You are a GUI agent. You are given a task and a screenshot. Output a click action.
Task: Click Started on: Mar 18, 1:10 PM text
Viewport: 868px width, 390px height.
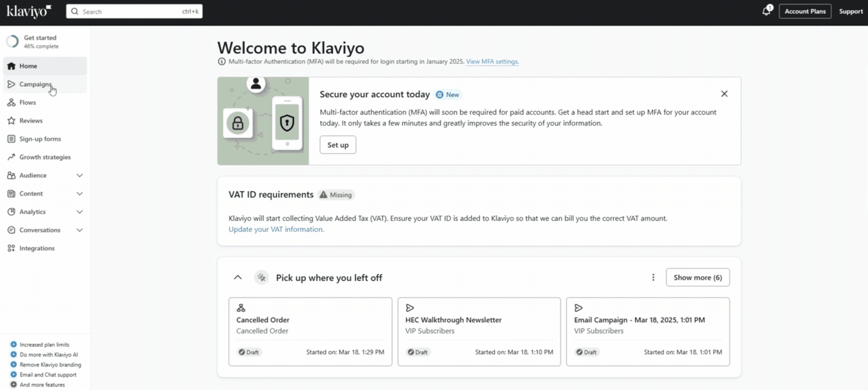coord(514,352)
